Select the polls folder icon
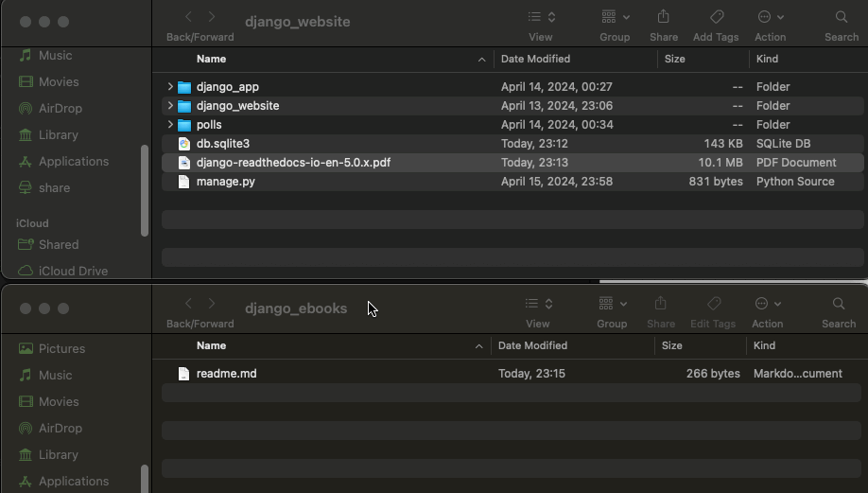 point(184,125)
